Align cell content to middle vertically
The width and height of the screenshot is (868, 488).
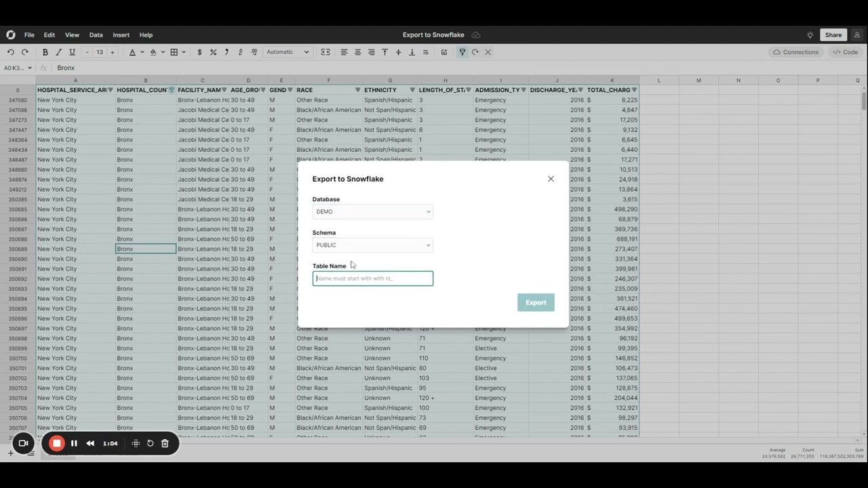(398, 52)
